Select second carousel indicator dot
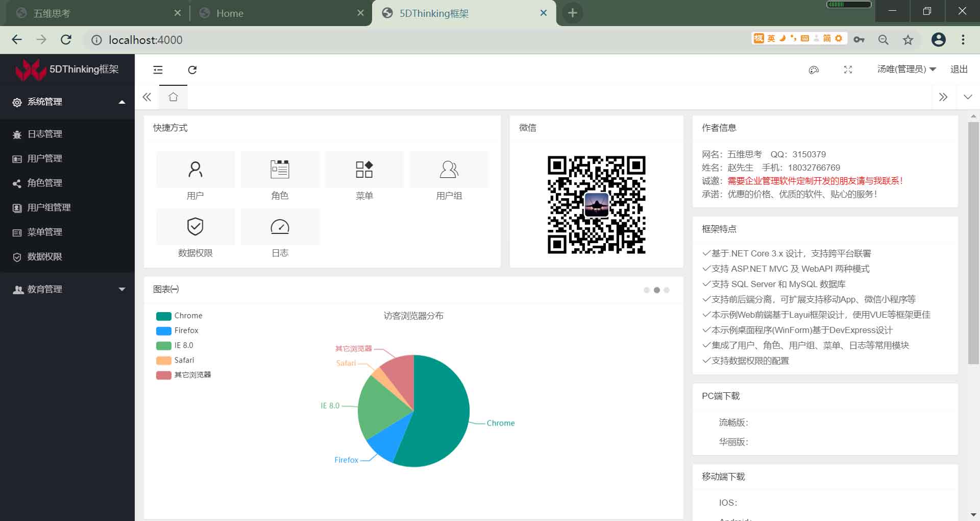Image resolution: width=980 pixels, height=521 pixels. coord(657,290)
